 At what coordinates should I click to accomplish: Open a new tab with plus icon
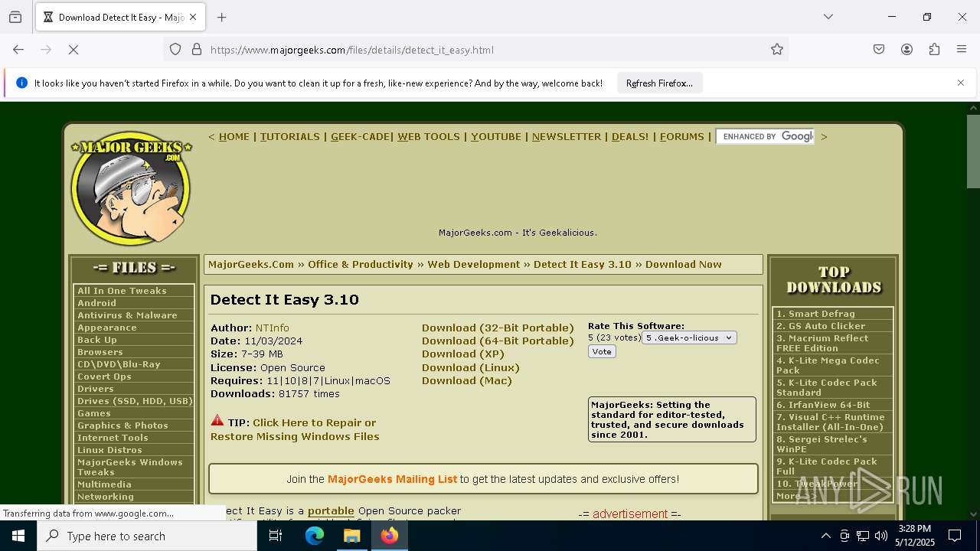(x=222, y=17)
